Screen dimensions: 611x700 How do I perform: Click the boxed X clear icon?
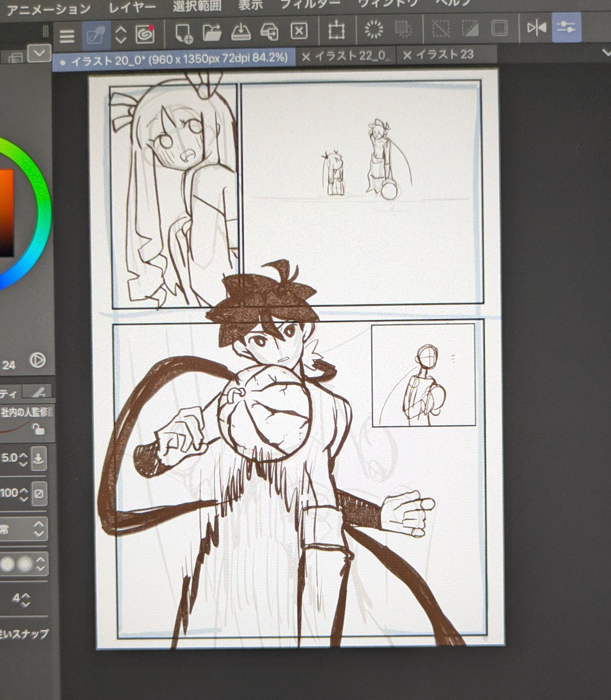point(299,31)
